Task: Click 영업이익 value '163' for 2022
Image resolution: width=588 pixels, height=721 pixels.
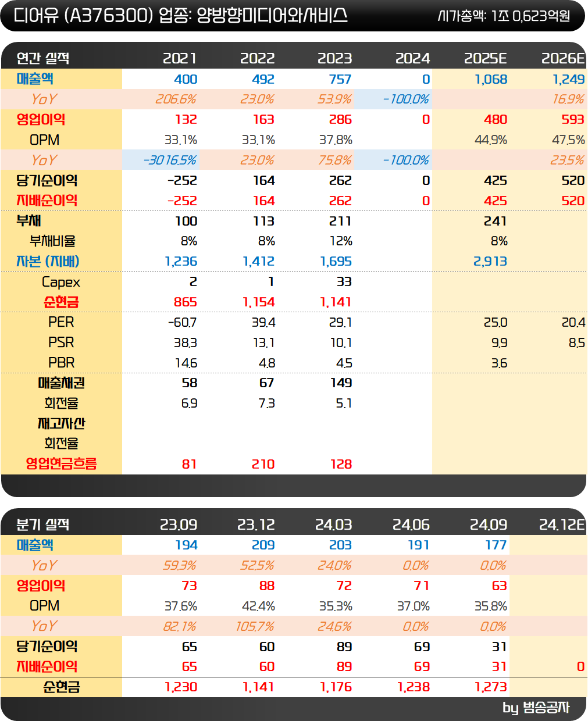Action: click(263, 120)
